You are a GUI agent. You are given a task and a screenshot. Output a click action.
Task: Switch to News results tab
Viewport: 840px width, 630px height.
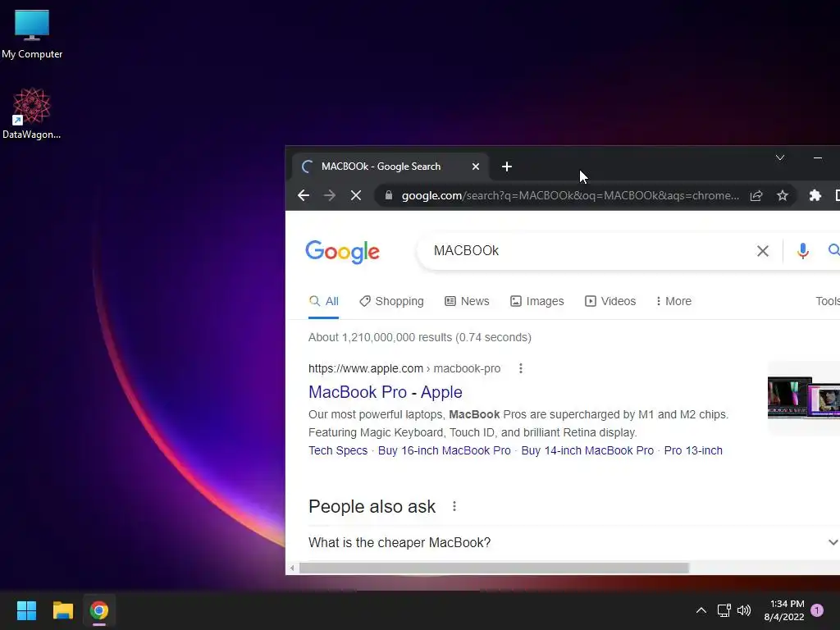point(467,301)
